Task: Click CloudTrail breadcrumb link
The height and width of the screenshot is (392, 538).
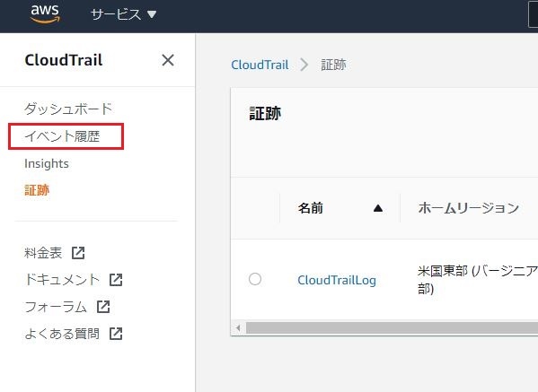Action: coord(260,65)
